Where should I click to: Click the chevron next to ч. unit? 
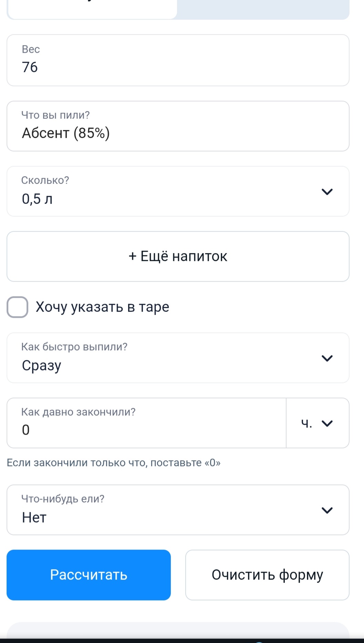327,423
